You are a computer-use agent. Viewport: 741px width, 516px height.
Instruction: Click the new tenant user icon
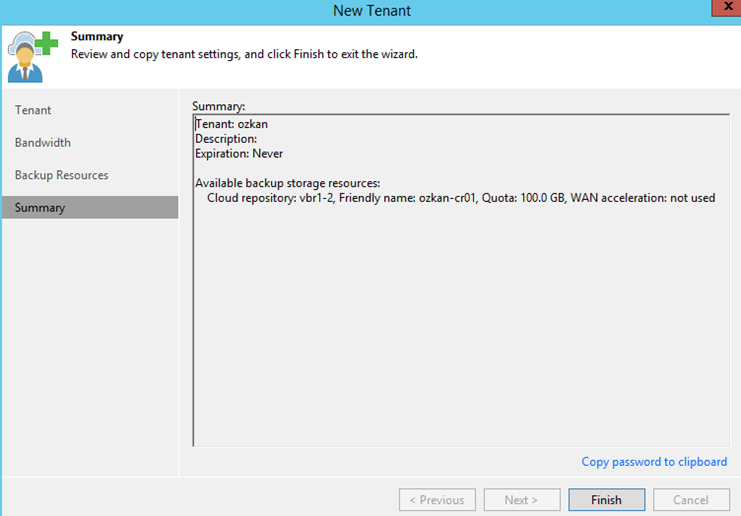pos(32,57)
